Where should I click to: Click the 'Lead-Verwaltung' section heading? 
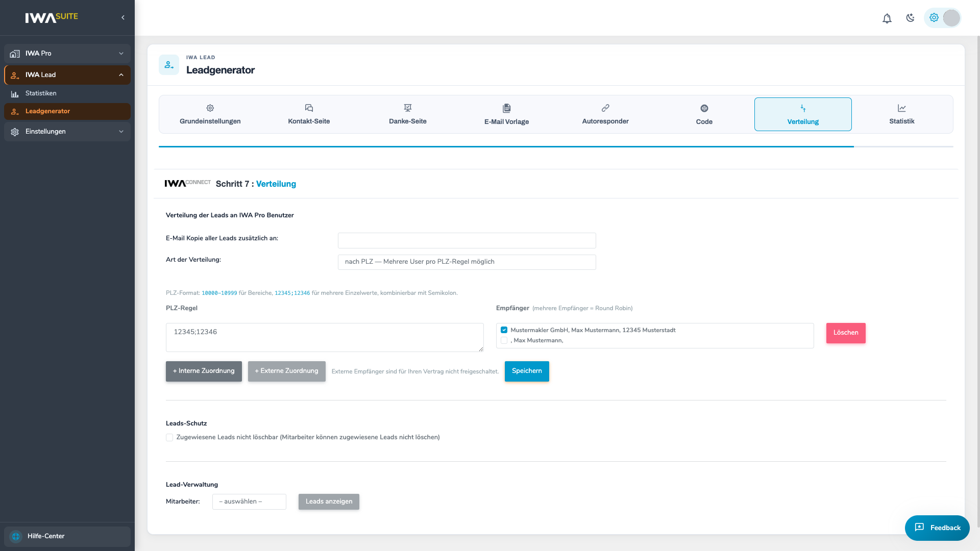tap(192, 485)
